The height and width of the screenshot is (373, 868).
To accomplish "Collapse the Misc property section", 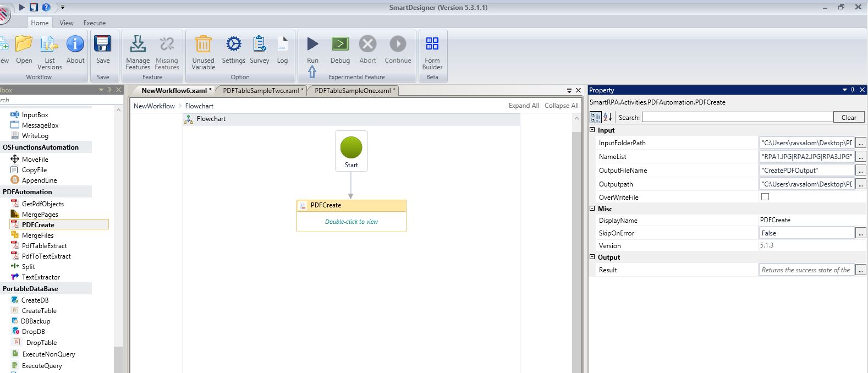I will (592, 209).
